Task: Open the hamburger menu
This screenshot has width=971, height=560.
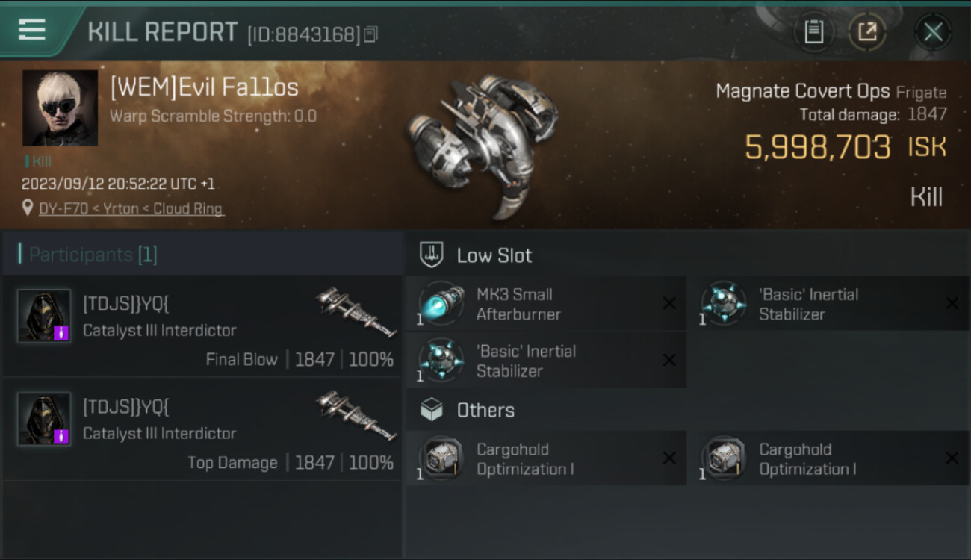Action: point(32,30)
